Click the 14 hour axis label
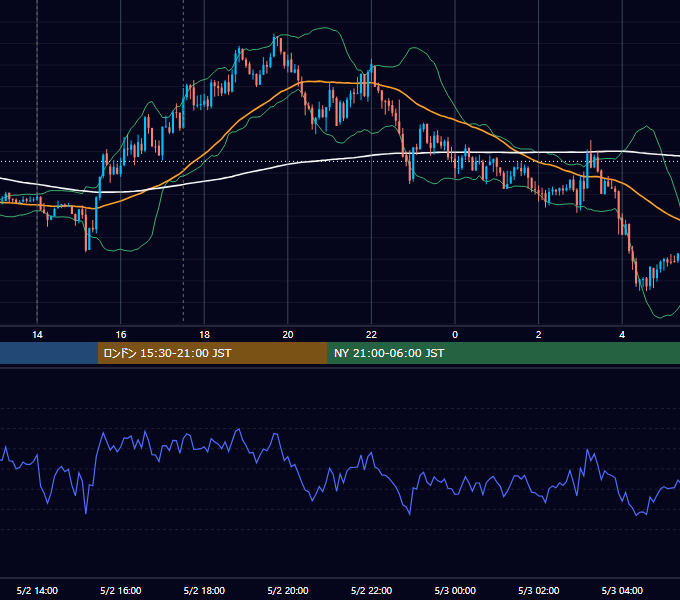 pyautogui.click(x=37, y=335)
